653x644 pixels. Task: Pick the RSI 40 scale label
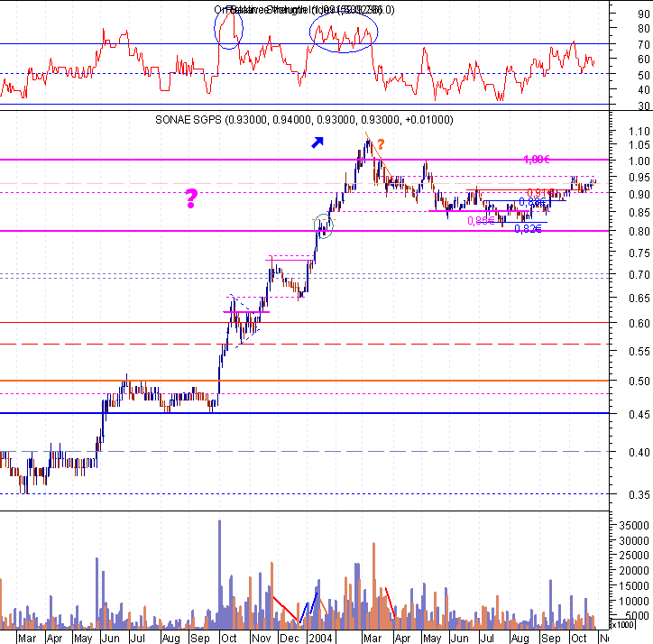point(643,89)
